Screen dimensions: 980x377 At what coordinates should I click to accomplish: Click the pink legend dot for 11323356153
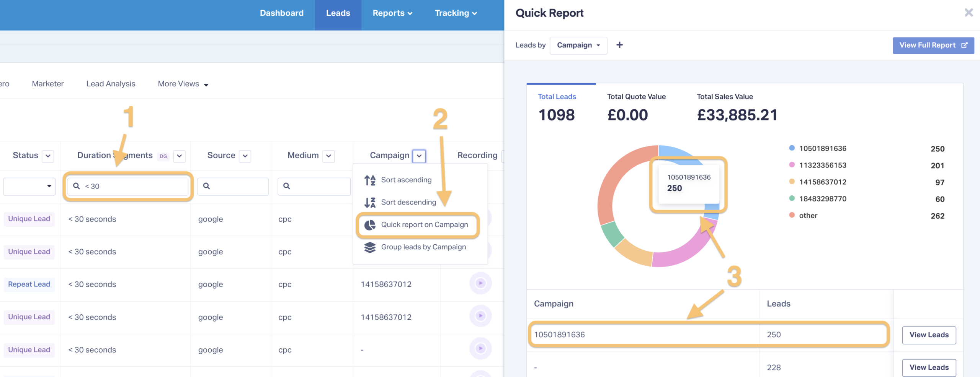point(792,165)
